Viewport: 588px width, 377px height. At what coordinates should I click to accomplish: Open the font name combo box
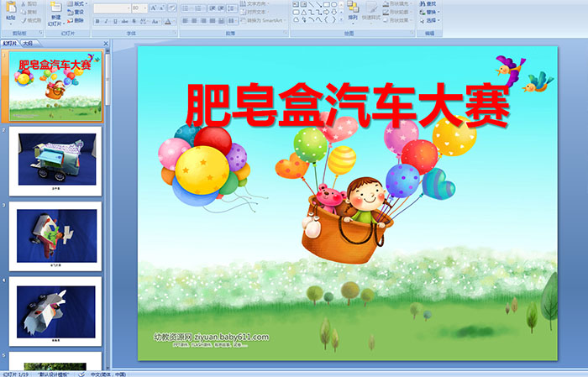tap(112, 8)
